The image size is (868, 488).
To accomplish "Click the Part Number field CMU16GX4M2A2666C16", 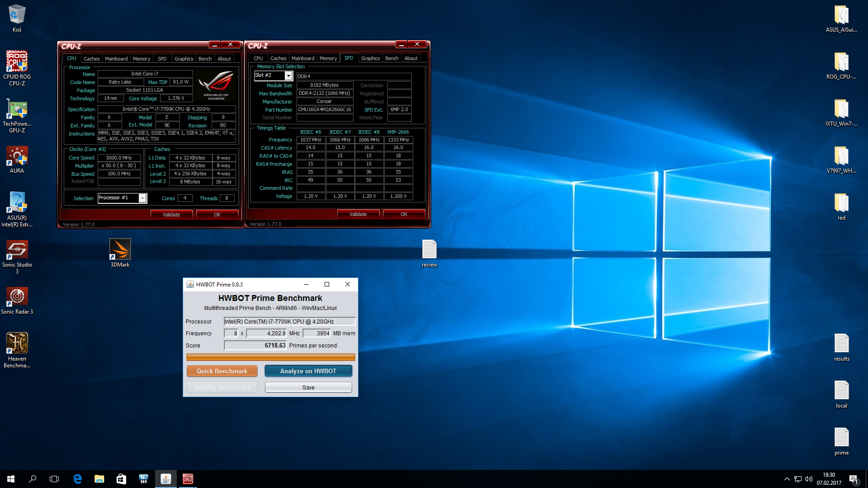I will tap(325, 110).
